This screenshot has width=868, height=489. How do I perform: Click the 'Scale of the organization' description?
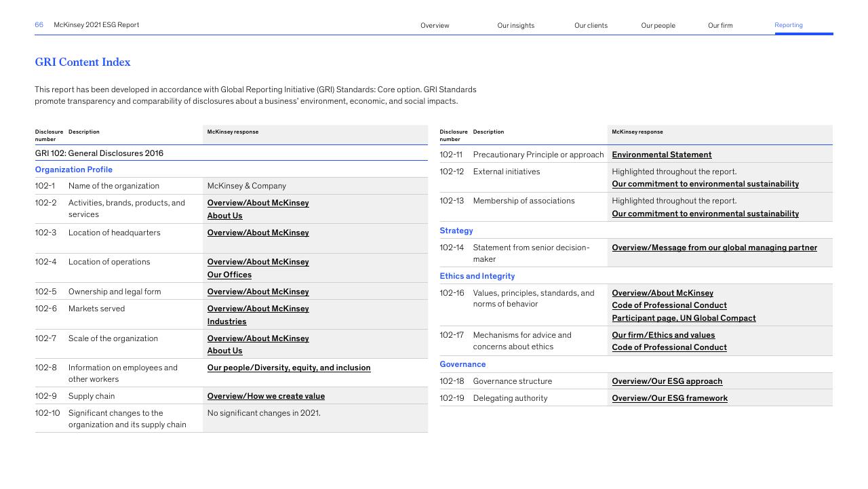click(x=113, y=338)
